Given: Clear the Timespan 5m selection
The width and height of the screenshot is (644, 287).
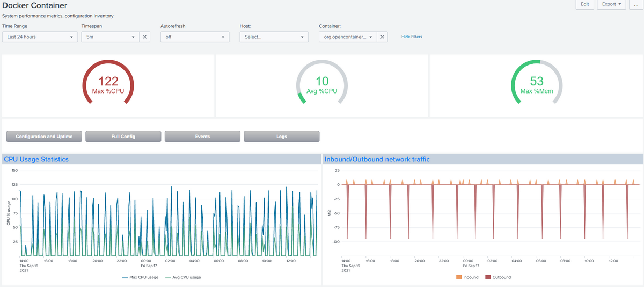Looking at the screenshot, I should (144, 37).
